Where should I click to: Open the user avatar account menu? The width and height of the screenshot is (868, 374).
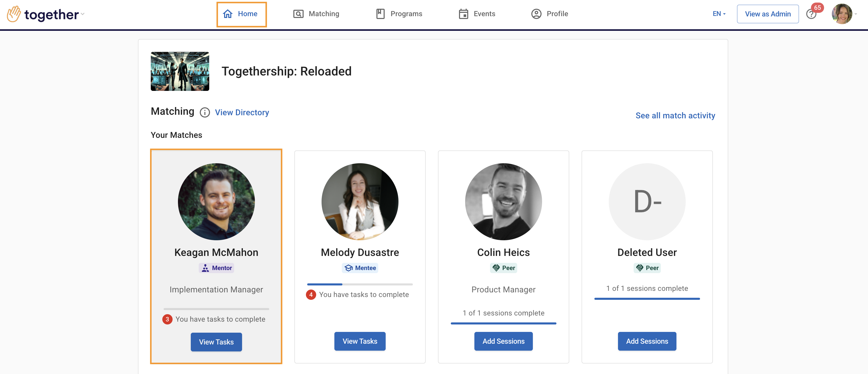point(842,14)
